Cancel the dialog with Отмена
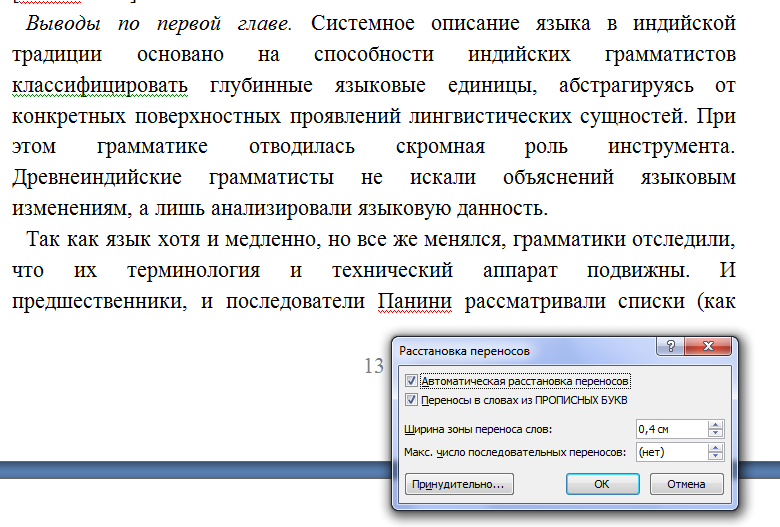 click(686, 484)
